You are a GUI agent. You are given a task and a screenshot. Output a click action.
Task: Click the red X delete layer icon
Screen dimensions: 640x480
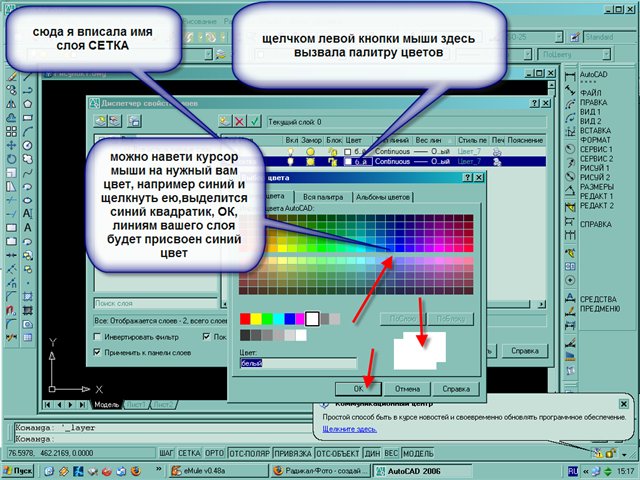click(x=238, y=121)
